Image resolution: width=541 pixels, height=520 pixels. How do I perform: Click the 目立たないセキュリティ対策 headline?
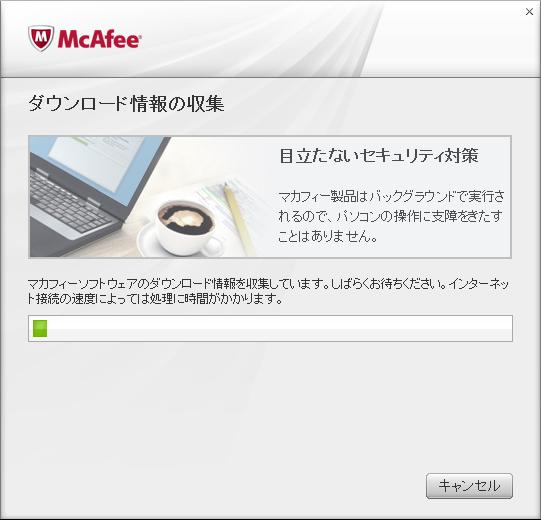pyautogui.click(x=379, y=155)
